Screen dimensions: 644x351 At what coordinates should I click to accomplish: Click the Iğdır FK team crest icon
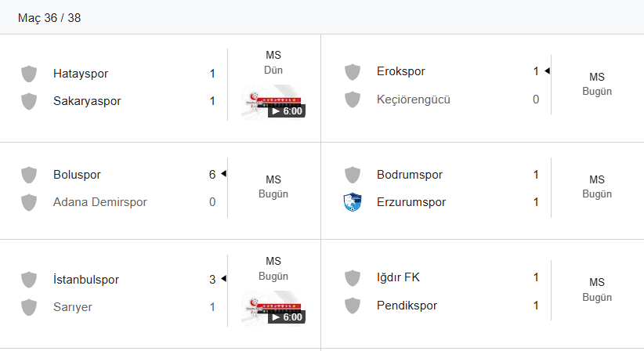[x=353, y=277]
